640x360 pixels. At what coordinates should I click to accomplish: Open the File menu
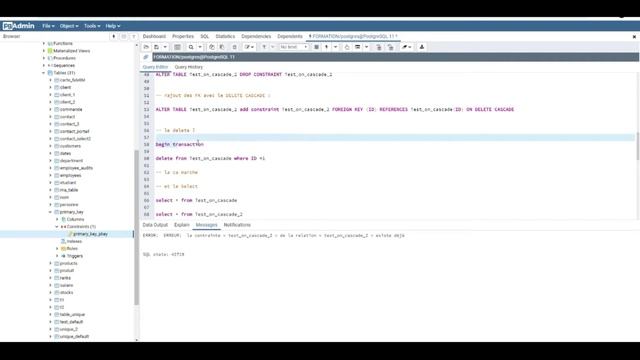pyautogui.click(x=48, y=26)
